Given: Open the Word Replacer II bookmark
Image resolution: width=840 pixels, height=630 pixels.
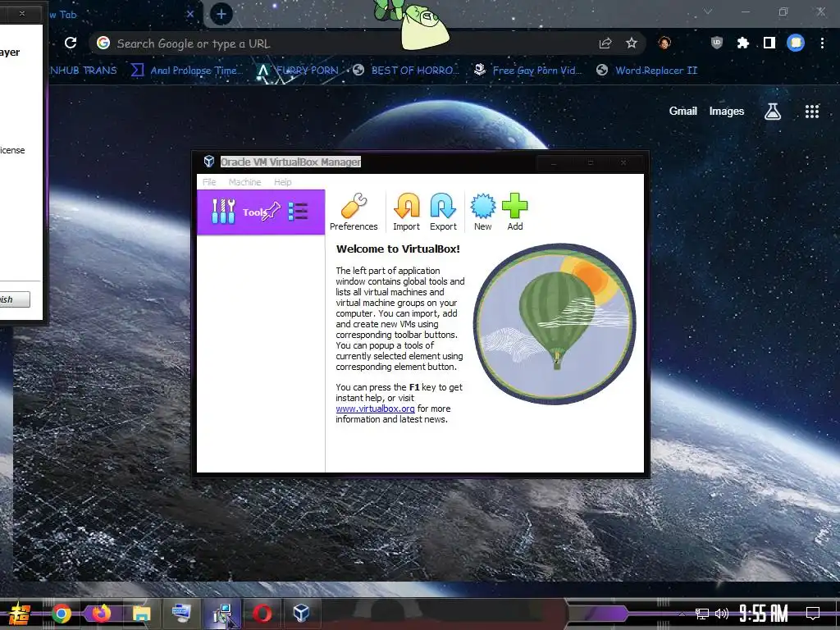Looking at the screenshot, I should point(646,71).
